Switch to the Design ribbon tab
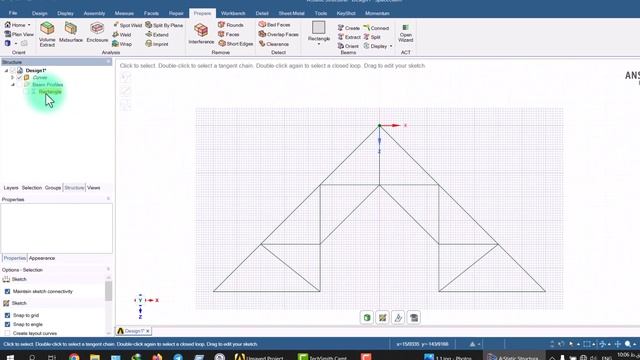This screenshot has width=640, height=360. click(40, 13)
